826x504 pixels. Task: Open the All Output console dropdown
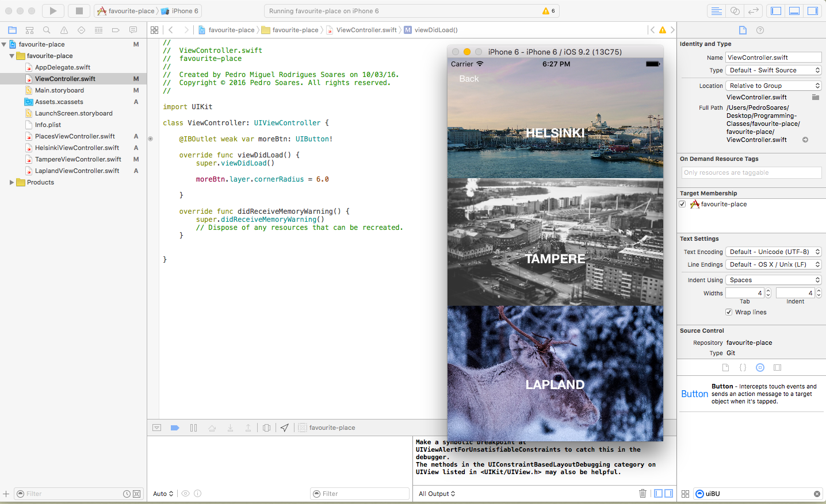(x=437, y=494)
